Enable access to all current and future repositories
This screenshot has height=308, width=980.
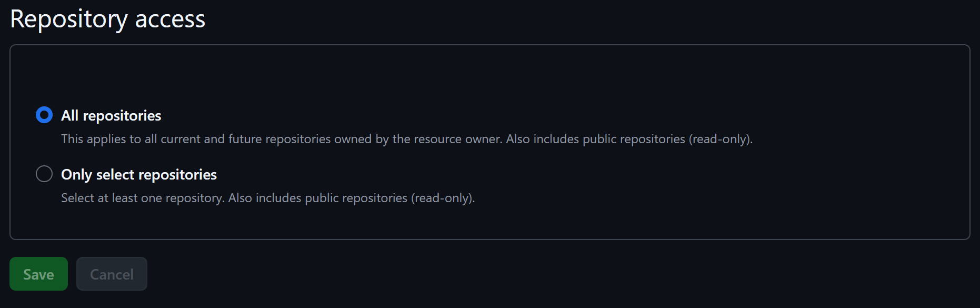coord(44,115)
